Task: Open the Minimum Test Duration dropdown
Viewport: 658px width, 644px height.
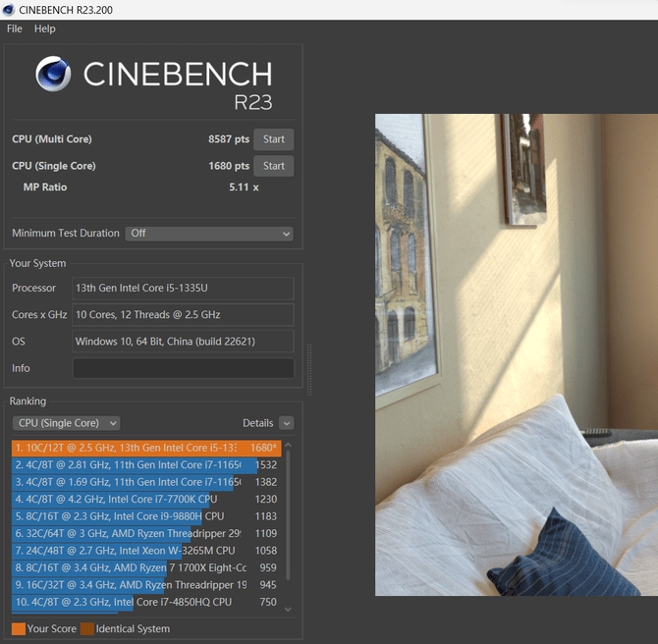Action: click(209, 234)
